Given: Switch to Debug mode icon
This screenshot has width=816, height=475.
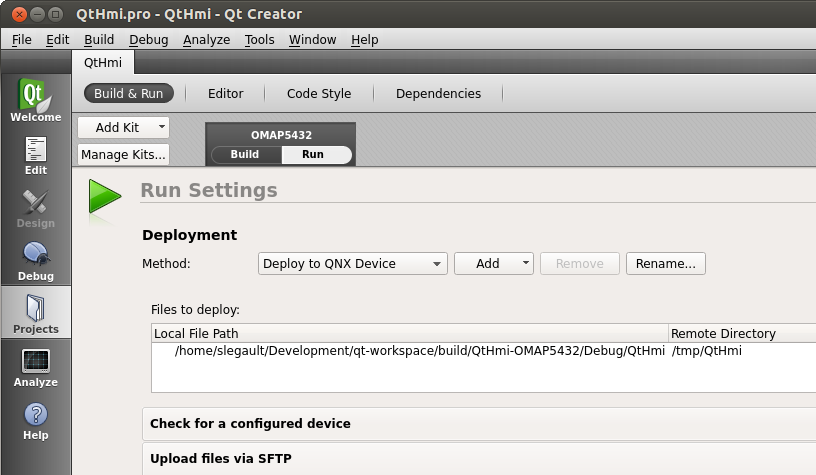Looking at the screenshot, I should tap(35, 261).
